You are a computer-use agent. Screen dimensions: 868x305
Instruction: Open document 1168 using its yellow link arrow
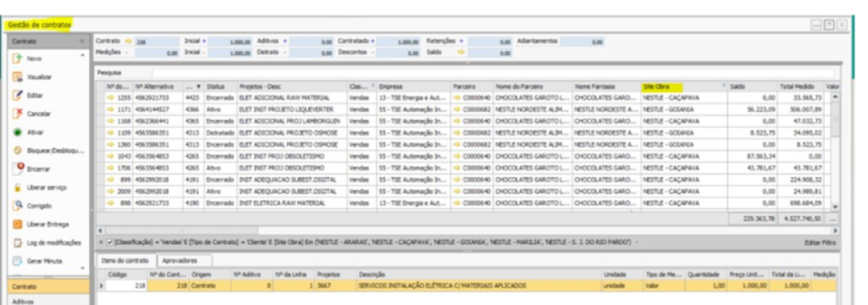point(110,120)
